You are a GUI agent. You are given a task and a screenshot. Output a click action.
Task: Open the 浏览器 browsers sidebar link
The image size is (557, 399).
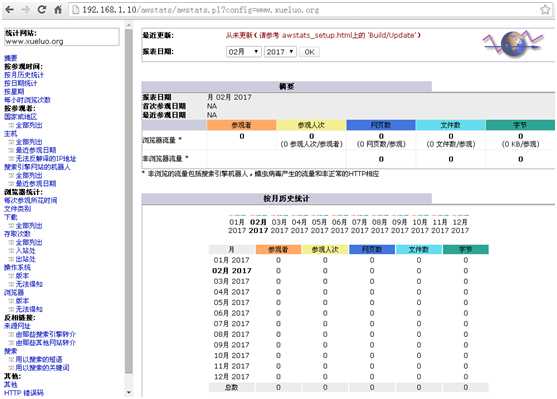[x=14, y=292]
